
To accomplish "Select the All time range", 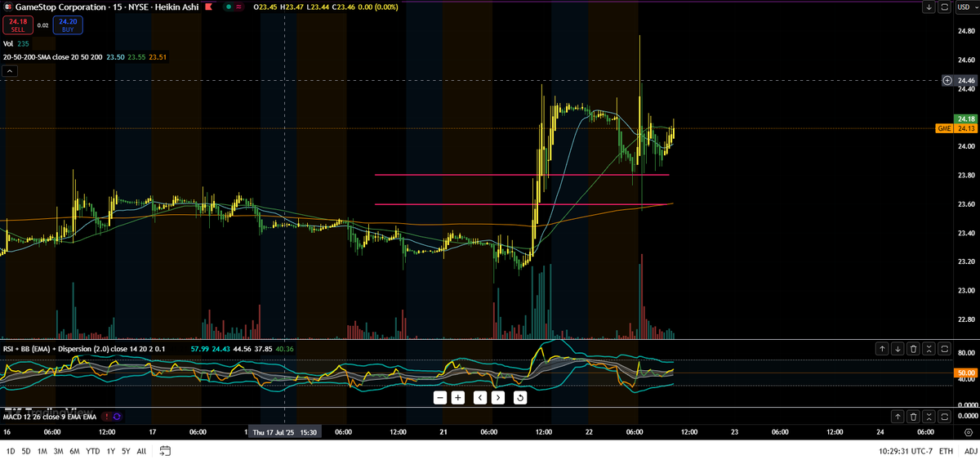I will point(142,451).
